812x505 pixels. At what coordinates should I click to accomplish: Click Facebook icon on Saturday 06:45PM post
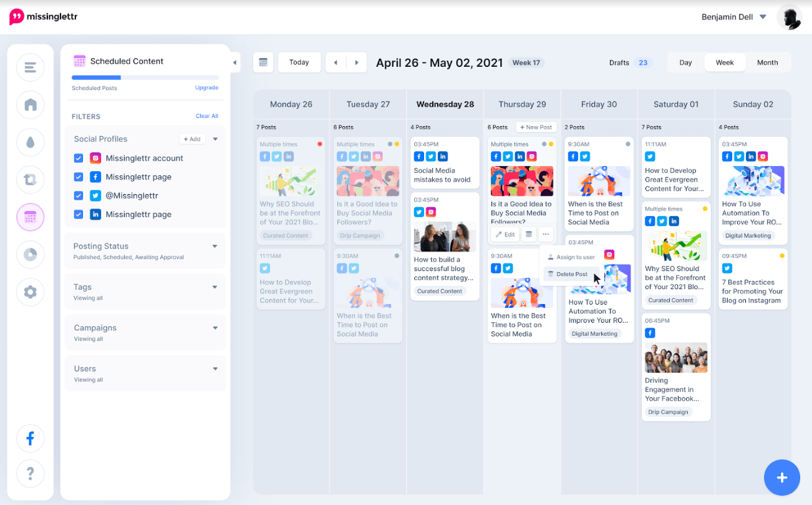pos(650,333)
